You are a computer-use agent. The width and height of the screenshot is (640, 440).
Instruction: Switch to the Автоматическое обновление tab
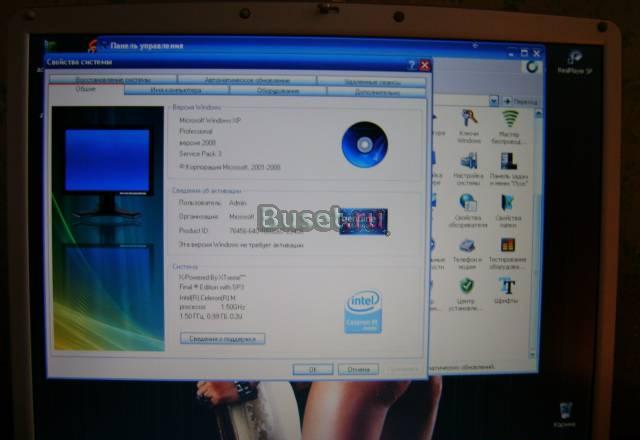click(x=247, y=80)
